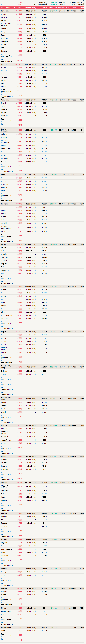This screenshot has height=644, width=86.
Task: Click the Milano province row
Action: pos(4,14)
